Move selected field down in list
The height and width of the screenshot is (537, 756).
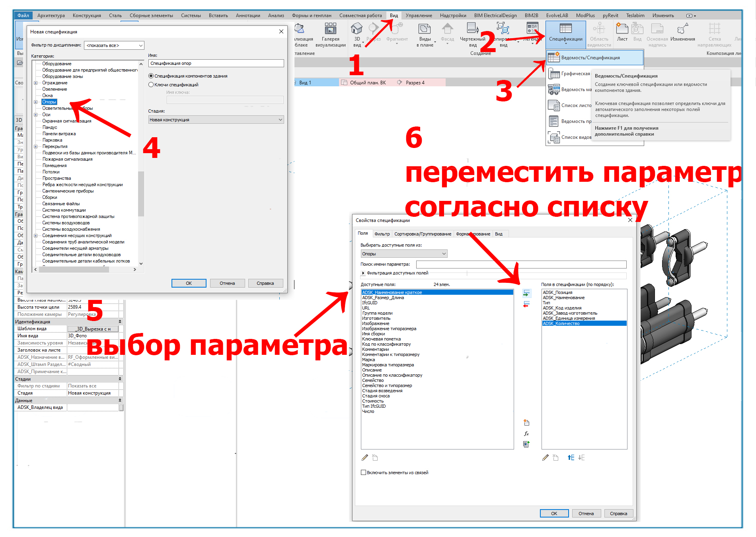[x=581, y=458]
